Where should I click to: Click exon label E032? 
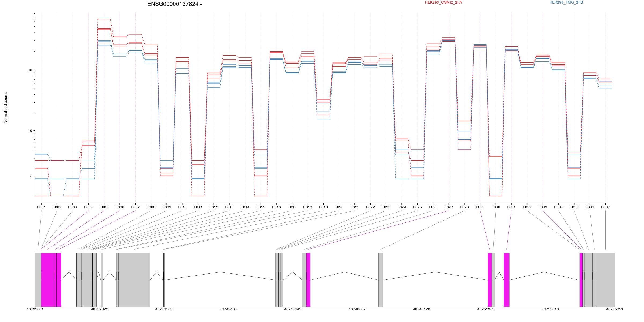click(527, 207)
